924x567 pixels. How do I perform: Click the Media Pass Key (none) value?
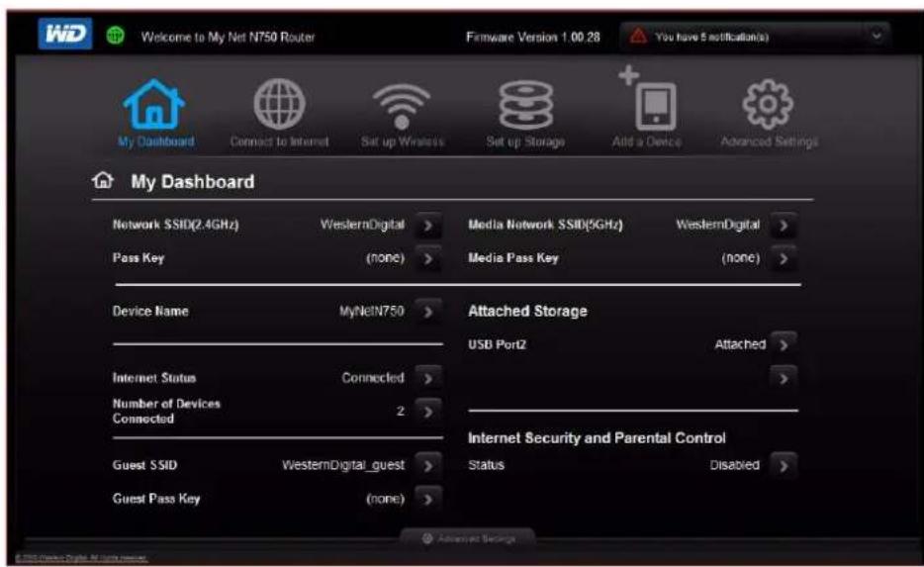(x=741, y=258)
